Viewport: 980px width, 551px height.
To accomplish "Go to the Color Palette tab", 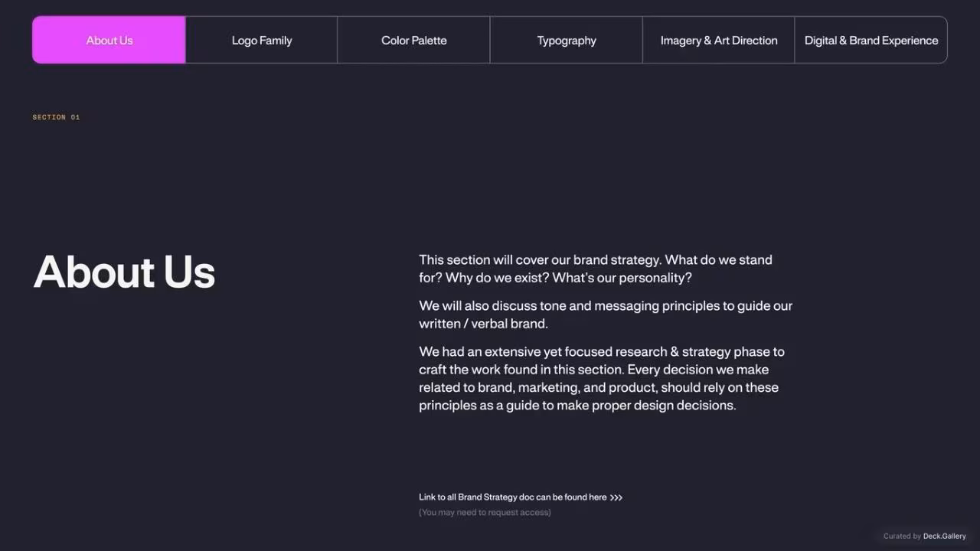I will click(x=413, y=40).
